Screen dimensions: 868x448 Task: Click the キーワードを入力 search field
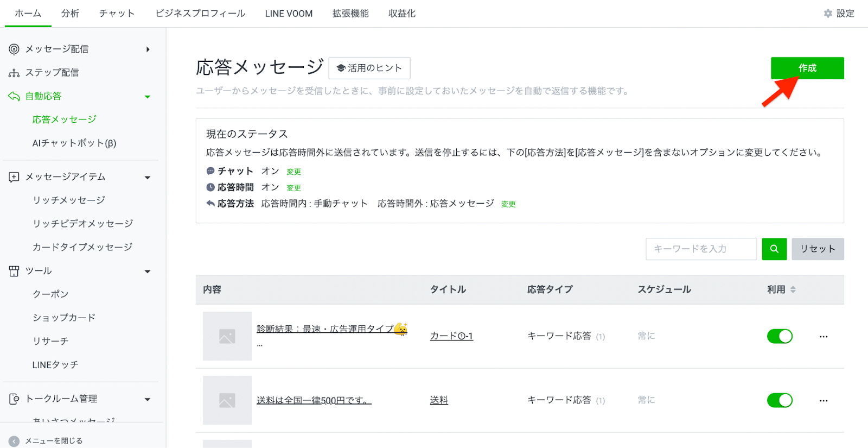(701, 249)
